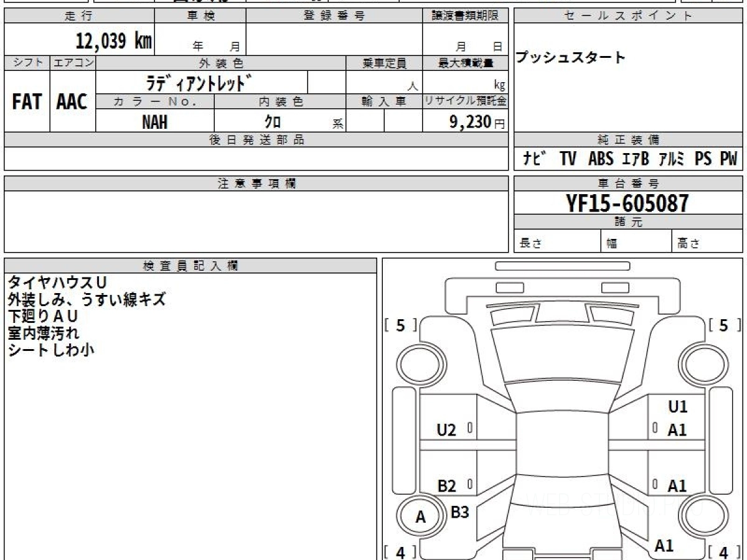Click the U2 damage mark on diagram

pyautogui.click(x=446, y=430)
